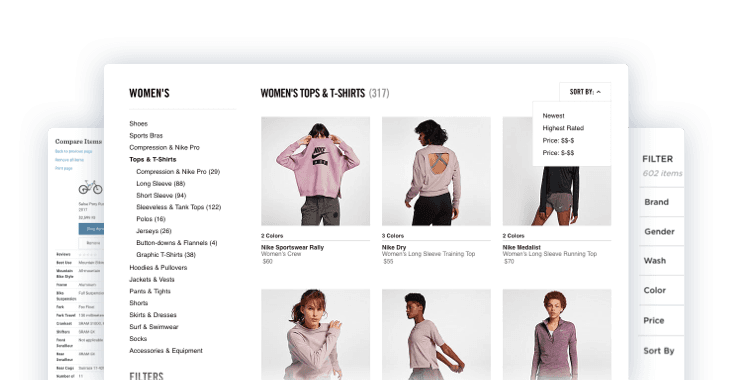Open second-row photo of woman in half-zip top
Image resolution: width=732 pixels, height=380 pixels.
pyautogui.click(x=557, y=334)
